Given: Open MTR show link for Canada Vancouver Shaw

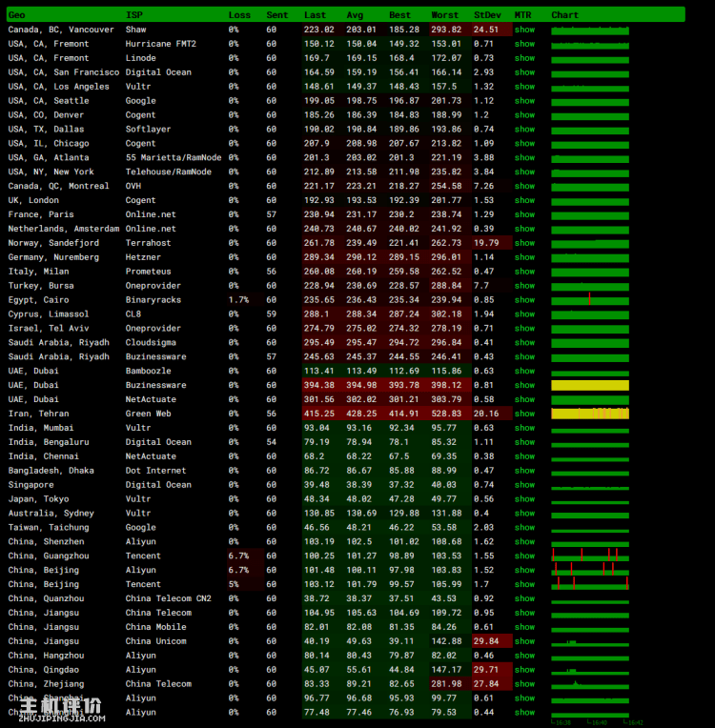Looking at the screenshot, I should point(524,30).
